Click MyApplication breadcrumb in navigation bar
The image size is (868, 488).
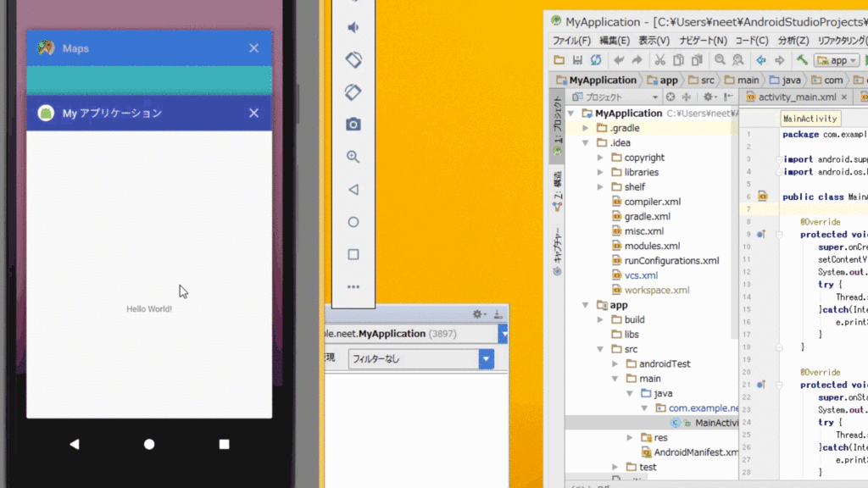click(x=596, y=80)
